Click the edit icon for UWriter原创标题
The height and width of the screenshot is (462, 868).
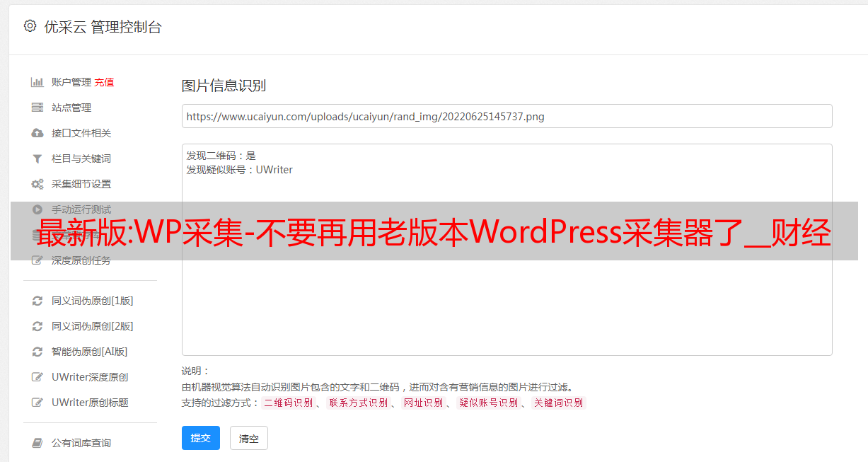(37, 403)
